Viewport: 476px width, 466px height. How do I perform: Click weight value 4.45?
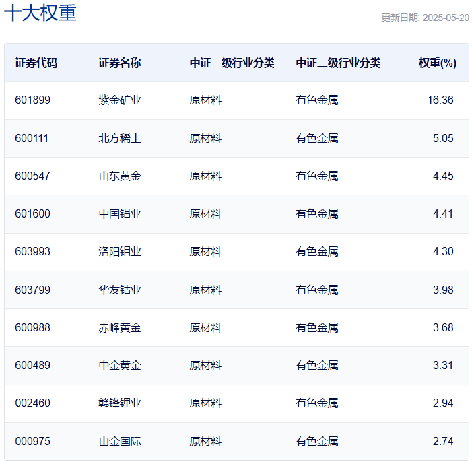(x=443, y=176)
